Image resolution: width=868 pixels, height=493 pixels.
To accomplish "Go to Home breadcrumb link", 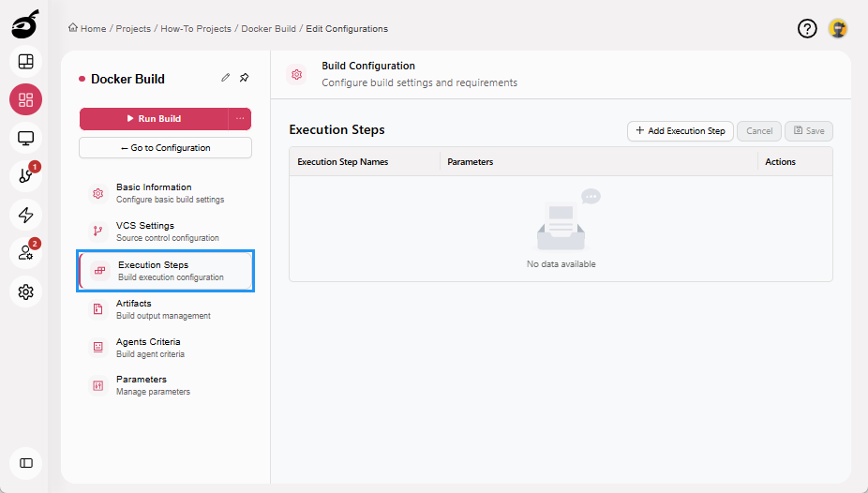I will click(x=93, y=29).
